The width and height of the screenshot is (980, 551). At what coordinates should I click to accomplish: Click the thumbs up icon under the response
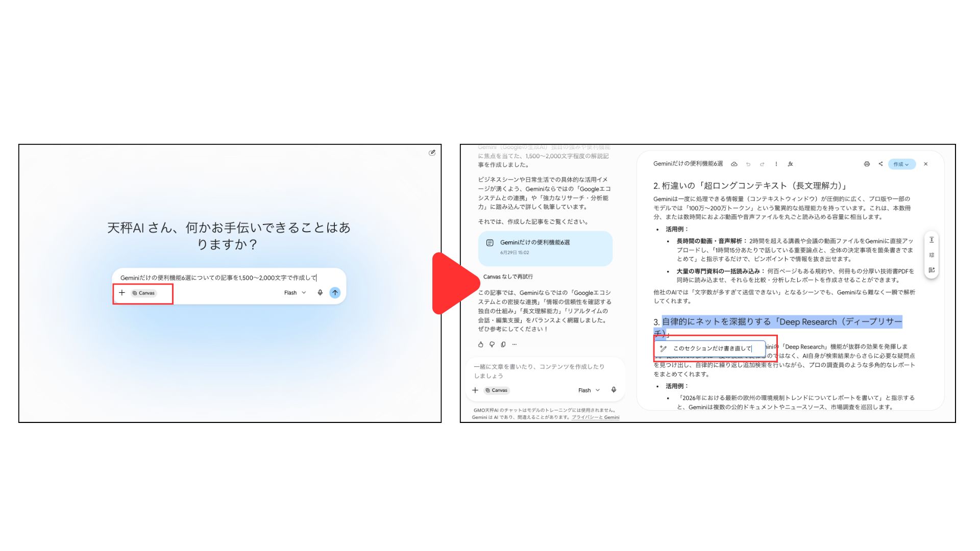coord(481,344)
